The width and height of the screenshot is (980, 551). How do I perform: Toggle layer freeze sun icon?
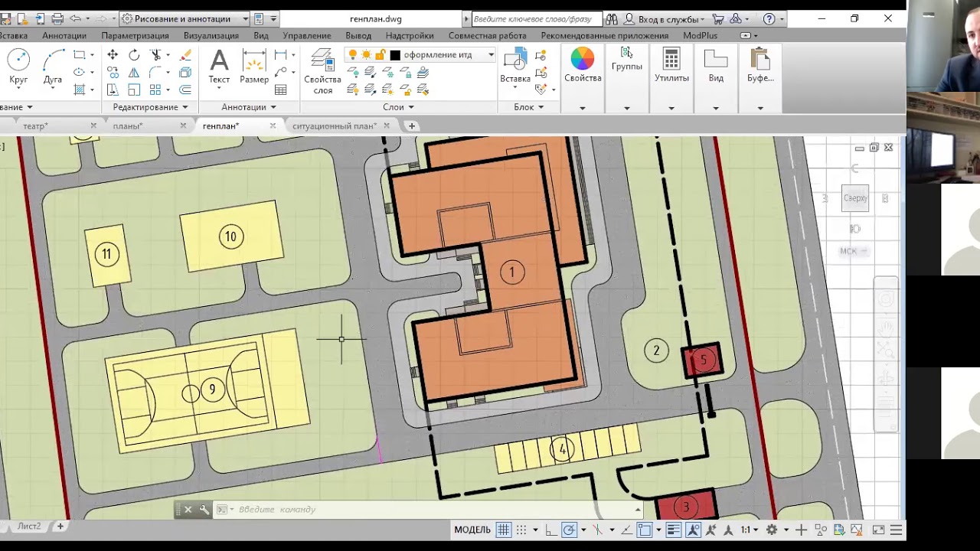pyautogui.click(x=367, y=55)
